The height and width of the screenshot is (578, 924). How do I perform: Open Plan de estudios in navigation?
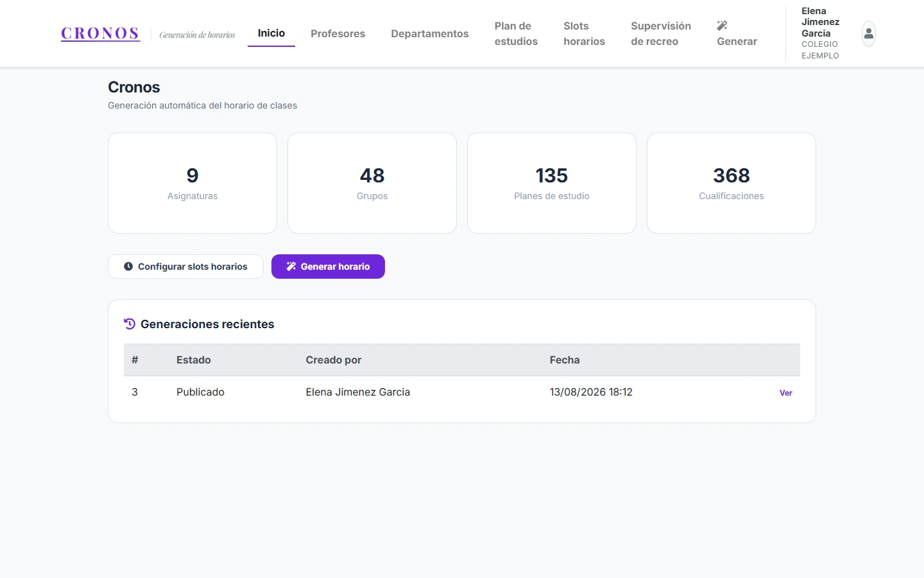point(516,33)
